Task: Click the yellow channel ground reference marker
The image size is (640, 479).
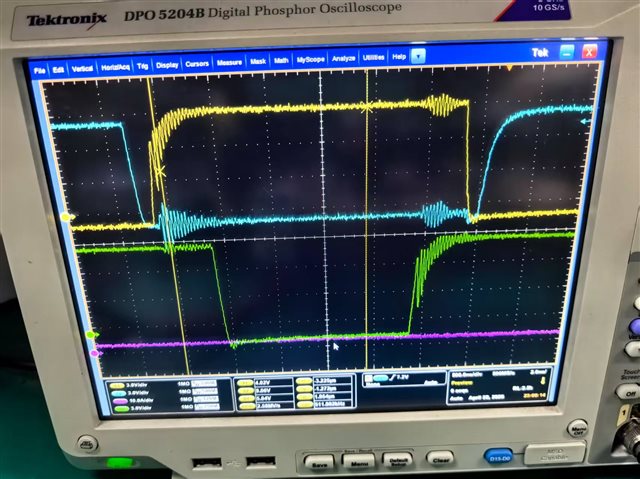Action: pyautogui.click(x=67, y=217)
